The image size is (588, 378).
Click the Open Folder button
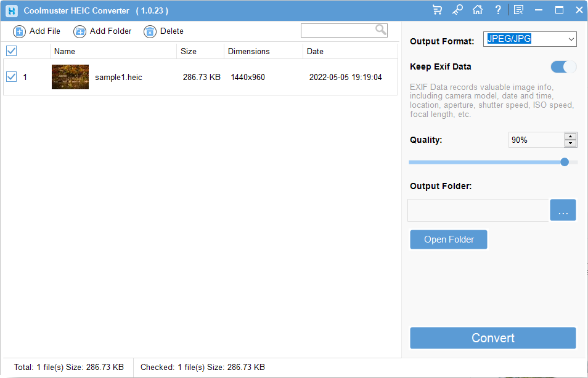pyautogui.click(x=448, y=239)
